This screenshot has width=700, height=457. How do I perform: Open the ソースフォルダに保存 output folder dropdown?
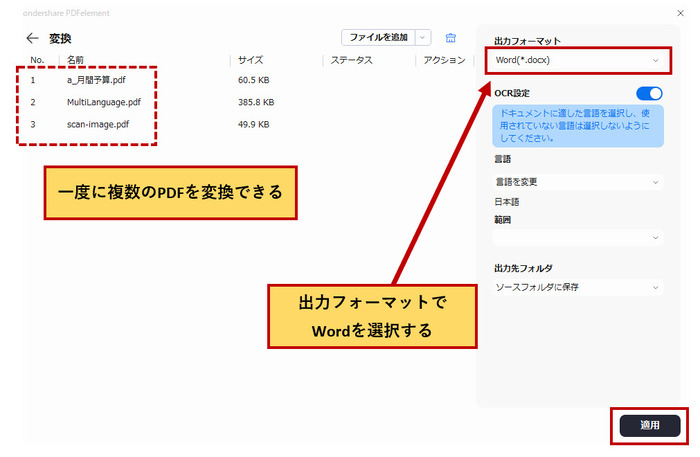point(577,287)
